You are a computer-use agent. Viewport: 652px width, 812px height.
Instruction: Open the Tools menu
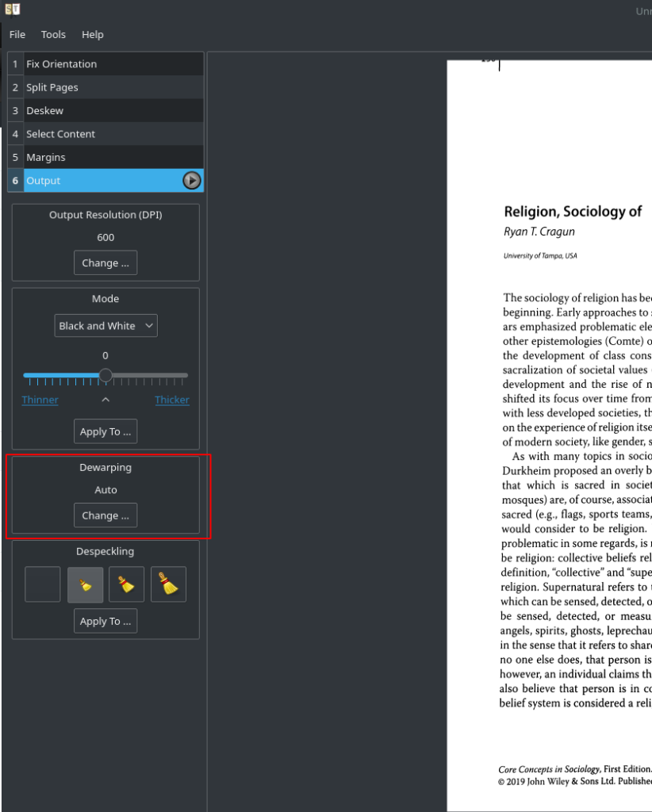53,34
